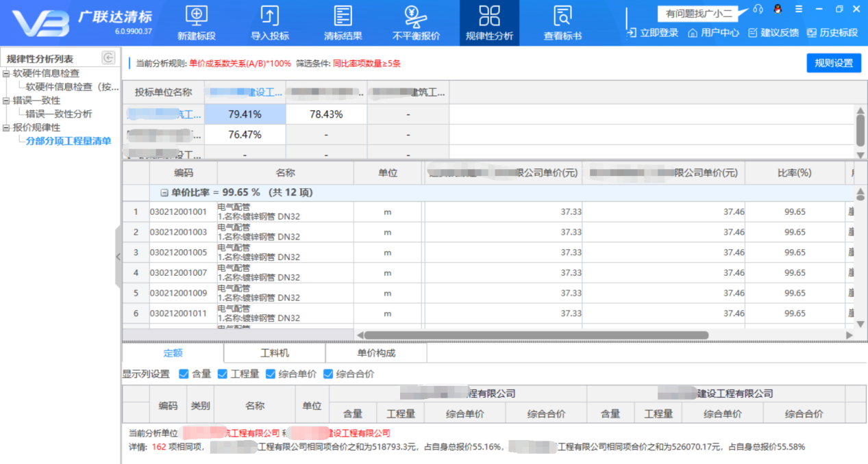The height and width of the screenshot is (464, 868).
Task: Switch to the 单价构成 tab
Action: coord(376,353)
